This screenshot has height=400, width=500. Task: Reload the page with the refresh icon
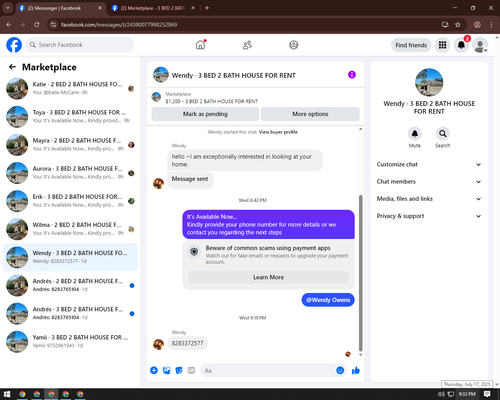click(x=37, y=25)
